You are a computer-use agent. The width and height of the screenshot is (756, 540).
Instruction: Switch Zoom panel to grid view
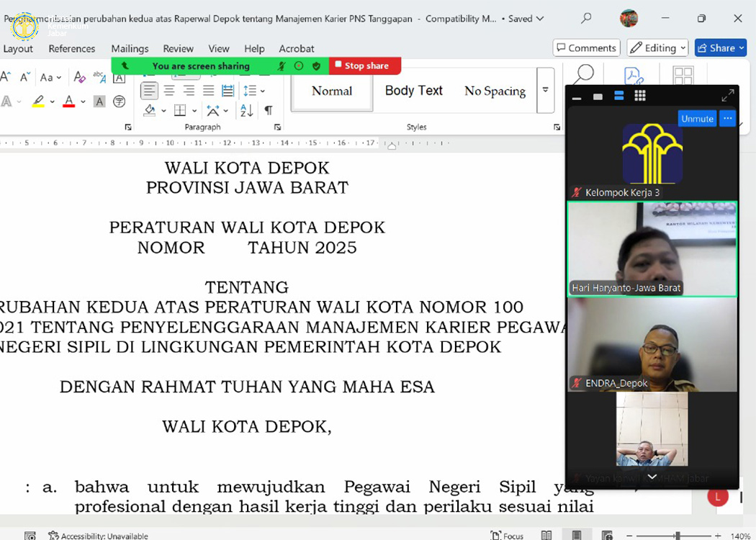640,96
